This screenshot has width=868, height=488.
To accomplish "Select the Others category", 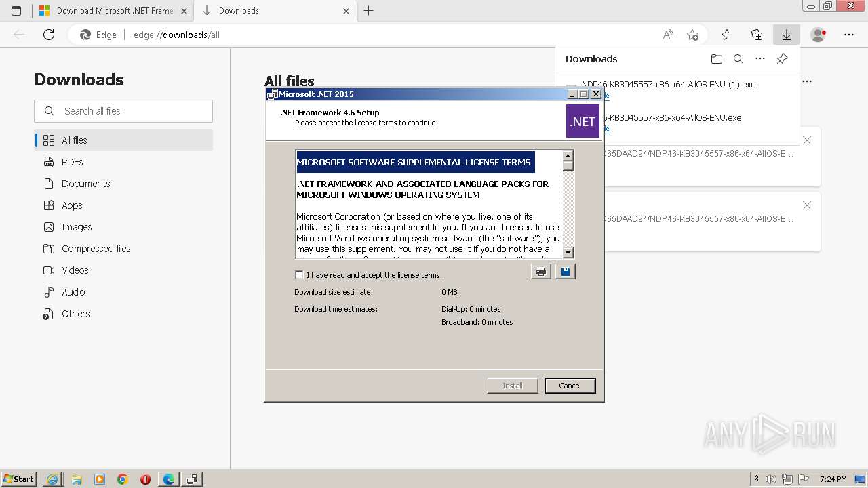I will 123,314.
